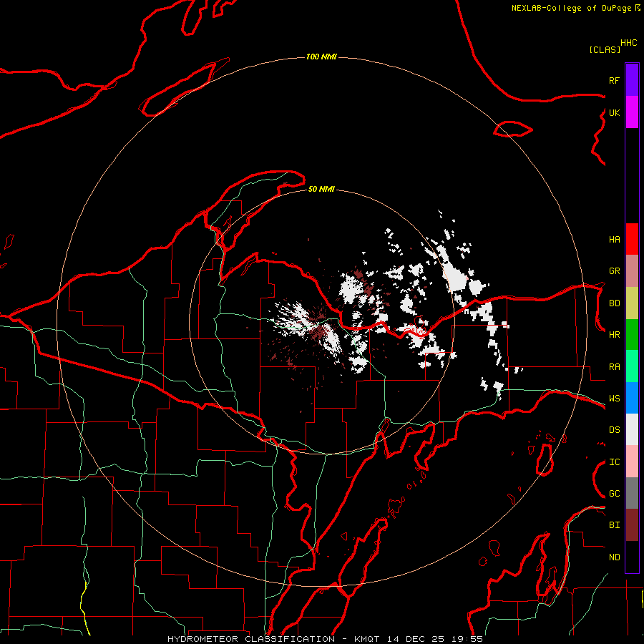644x644 pixels.
Task: Click the NEXLAB-College of DuPage credit
Action: point(571,8)
